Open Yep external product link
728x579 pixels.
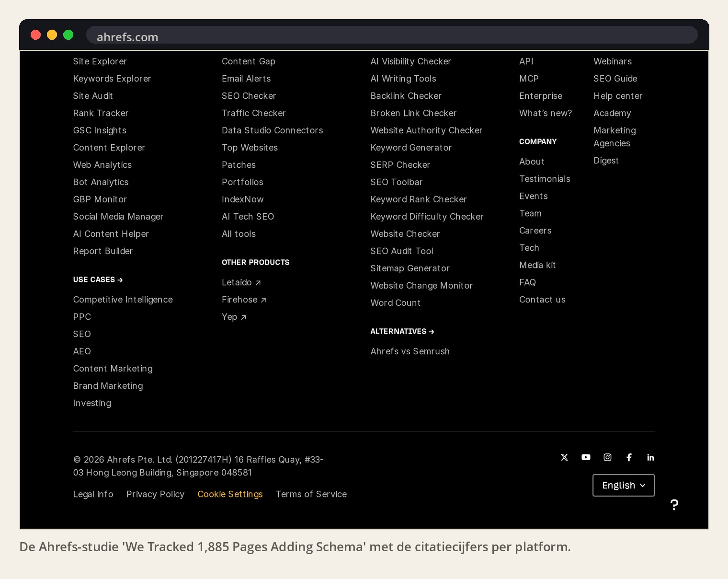point(234,317)
